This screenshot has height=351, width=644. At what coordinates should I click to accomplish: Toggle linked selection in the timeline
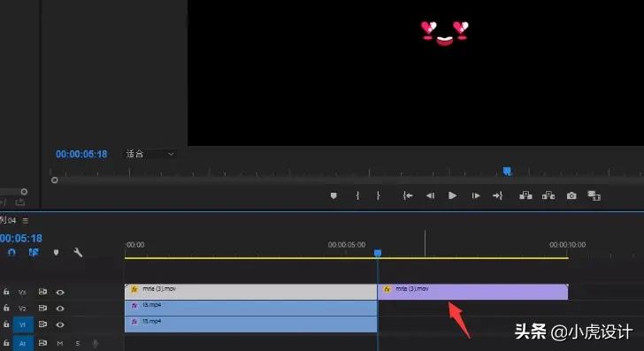(x=34, y=253)
